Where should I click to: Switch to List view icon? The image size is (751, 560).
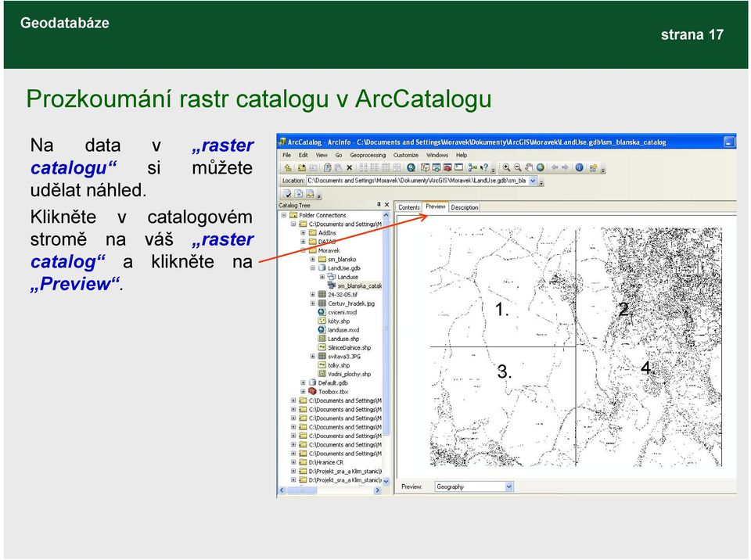pos(375,167)
